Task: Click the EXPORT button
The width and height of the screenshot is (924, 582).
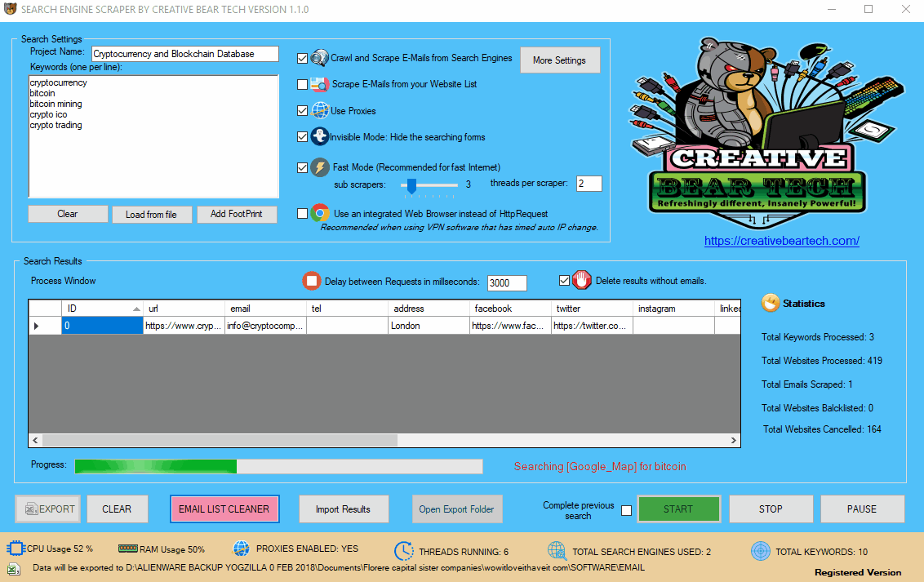Action: pos(47,509)
